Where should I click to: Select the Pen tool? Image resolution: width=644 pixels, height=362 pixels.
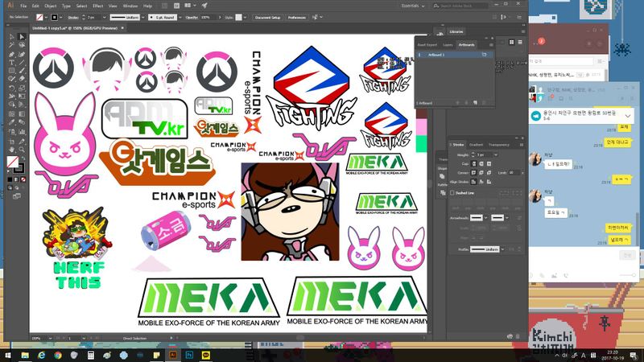(11, 54)
